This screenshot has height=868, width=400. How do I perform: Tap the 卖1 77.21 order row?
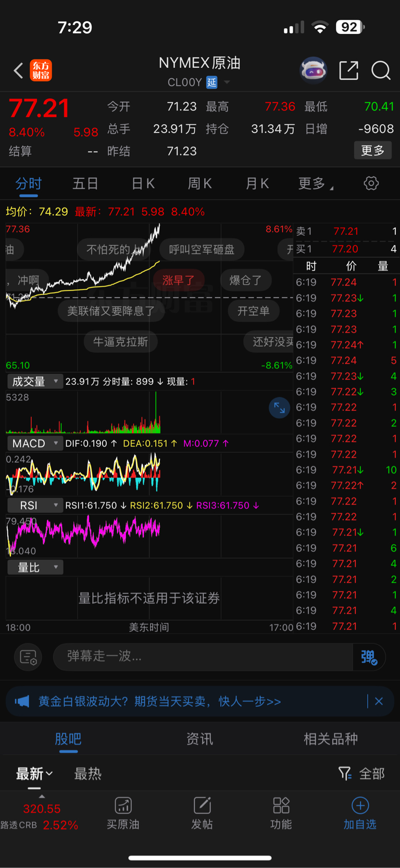pos(346,231)
